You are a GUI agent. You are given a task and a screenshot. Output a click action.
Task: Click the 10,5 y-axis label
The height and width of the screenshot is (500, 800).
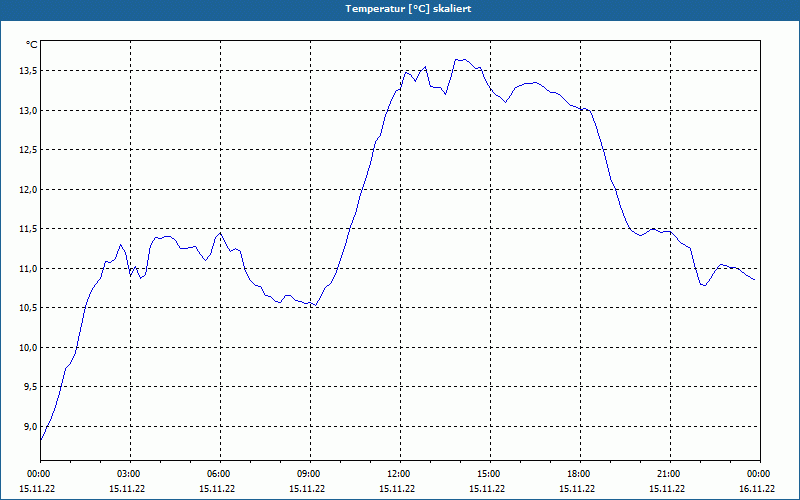point(29,308)
